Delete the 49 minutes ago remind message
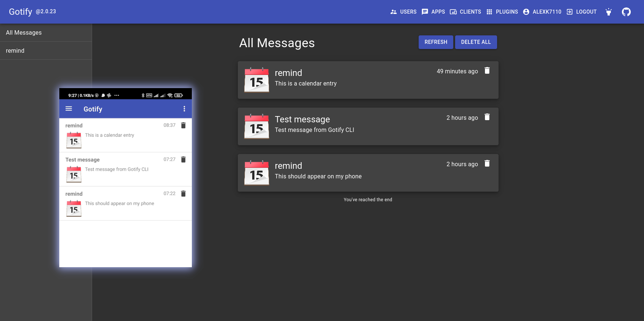The width and height of the screenshot is (644, 321). coord(487,70)
